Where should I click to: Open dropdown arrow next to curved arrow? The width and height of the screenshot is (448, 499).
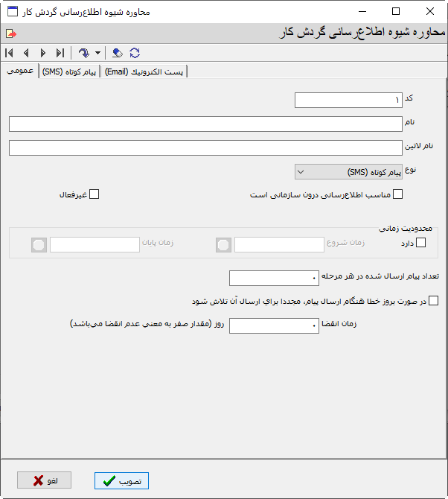pos(97,54)
